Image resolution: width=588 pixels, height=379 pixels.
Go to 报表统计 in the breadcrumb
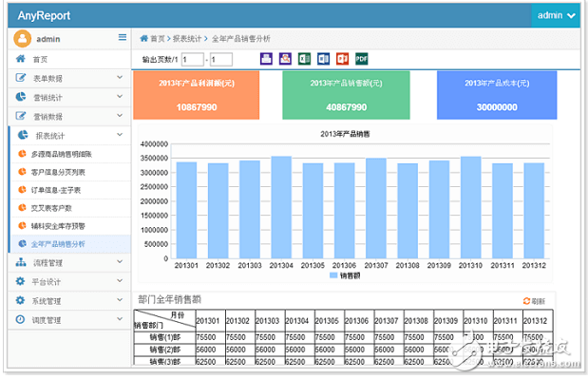pyautogui.click(x=187, y=39)
